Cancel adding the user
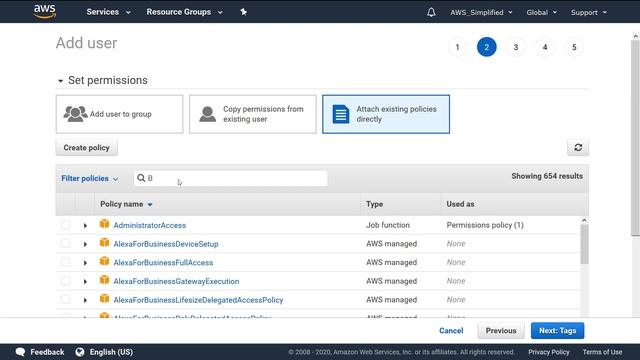This screenshot has width=640, height=360. coord(451,331)
